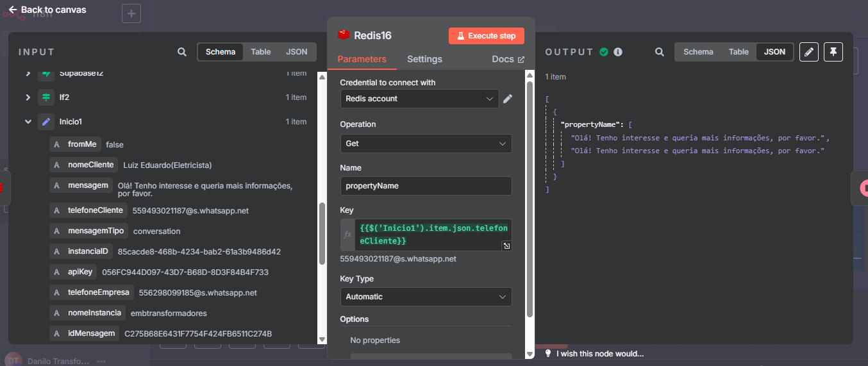Viewport: 868px width, 366px height.
Task: Click the edit output pencil icon
Action: click(x=810, y=52)
